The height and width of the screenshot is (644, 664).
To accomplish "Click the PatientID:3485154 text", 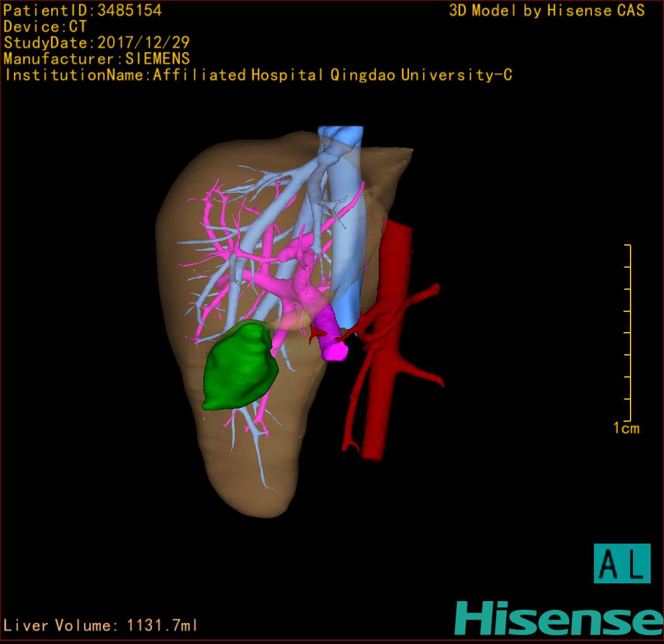I will (83, 11).
